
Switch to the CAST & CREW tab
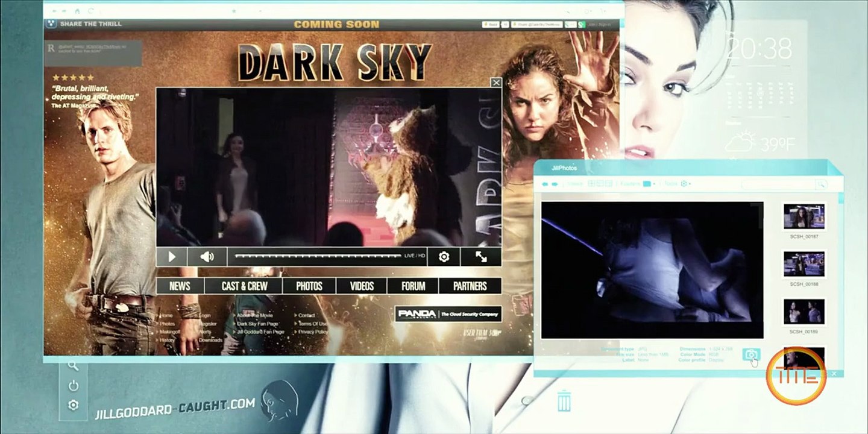(244, 286)
